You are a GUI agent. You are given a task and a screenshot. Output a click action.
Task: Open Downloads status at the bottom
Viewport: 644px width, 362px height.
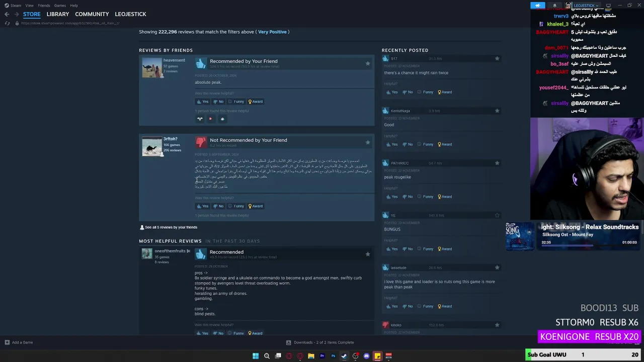(320, 342)
